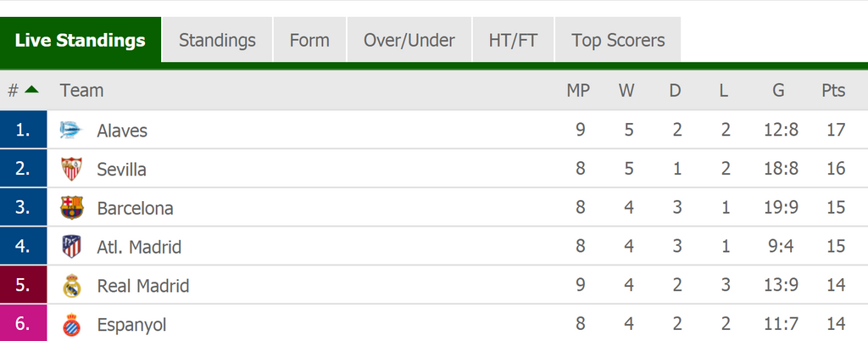This screenshot has height=341, width=868.
Task: Click the Team column header
Action: (81, 91)
